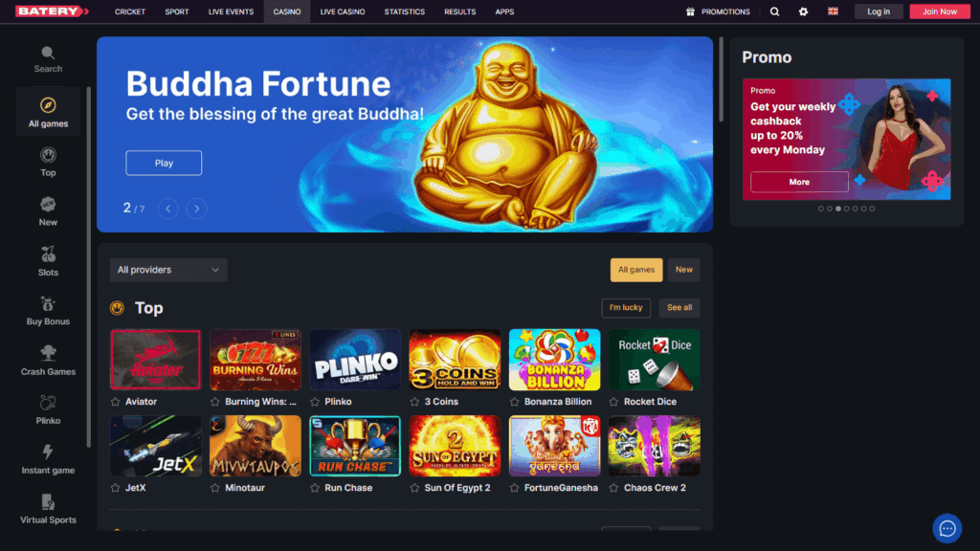Switch to the Live Casino tab
The height and width of the screenshot is (551, 980).
[x=343, y=11]
